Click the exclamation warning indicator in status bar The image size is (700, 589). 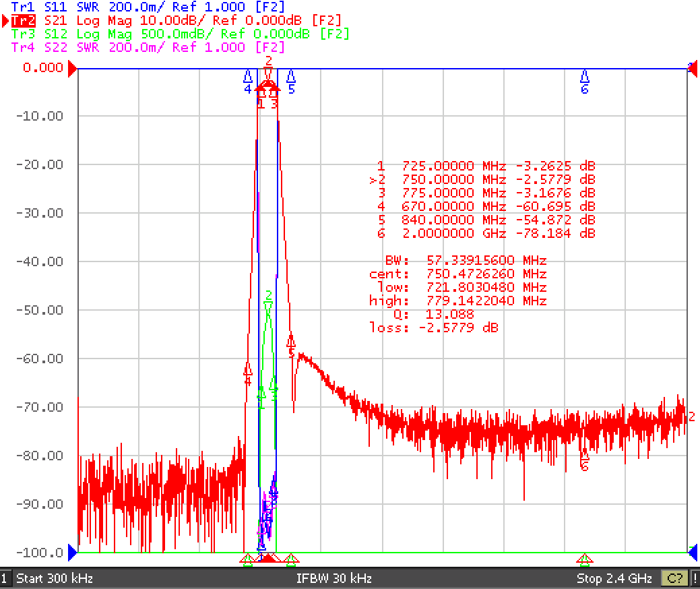point(695,578)
